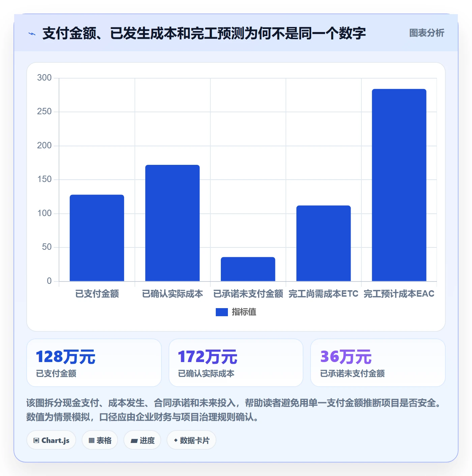Click the 150 y-axis tick label
The height and width of the screenshot is (476, 472).
[44, 179]
